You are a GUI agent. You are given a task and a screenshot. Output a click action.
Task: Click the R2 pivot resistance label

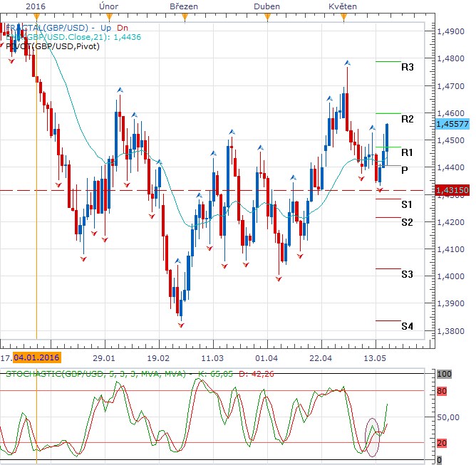(x=407, y=119)
